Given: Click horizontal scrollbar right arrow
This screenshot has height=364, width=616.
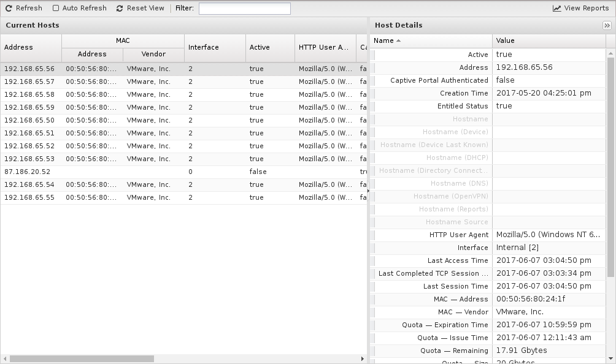Looking at the screenshot, I should point(362,359).
